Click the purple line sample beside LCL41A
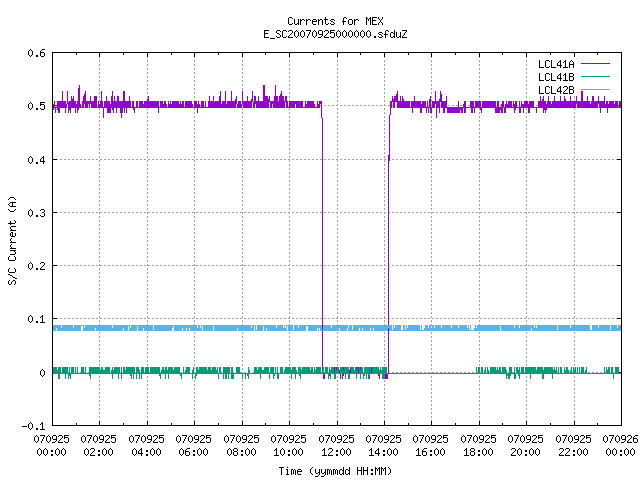This screenshot has width=640, height=480. point(595,64)
